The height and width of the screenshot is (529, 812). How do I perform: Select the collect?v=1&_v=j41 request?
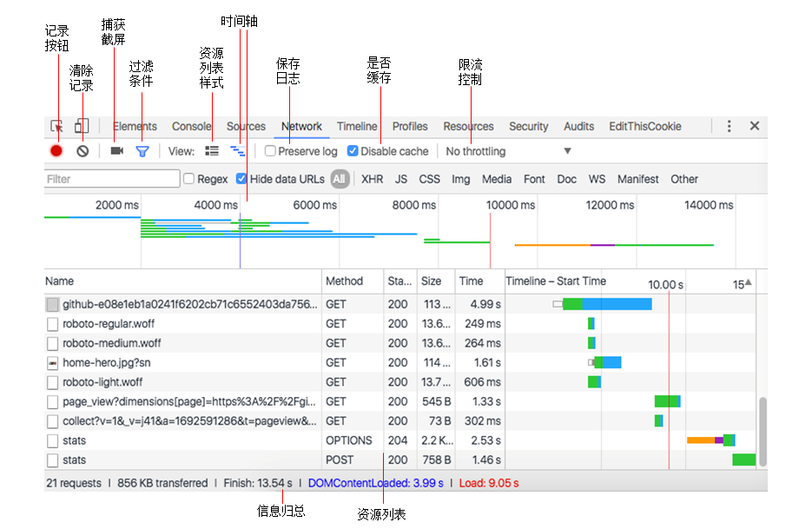point(399,421)
